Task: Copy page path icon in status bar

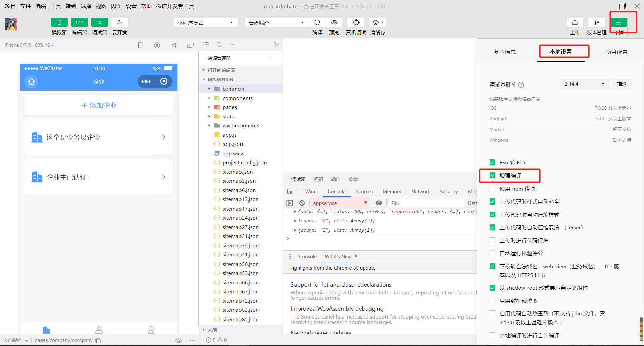Action: [x=98, y=340]
